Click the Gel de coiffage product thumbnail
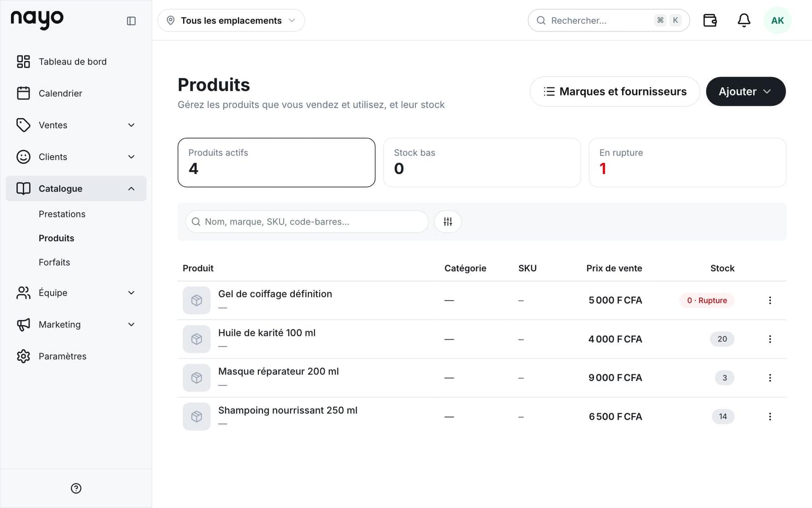Screen dimensions: 812x508 tap(196, 300)
